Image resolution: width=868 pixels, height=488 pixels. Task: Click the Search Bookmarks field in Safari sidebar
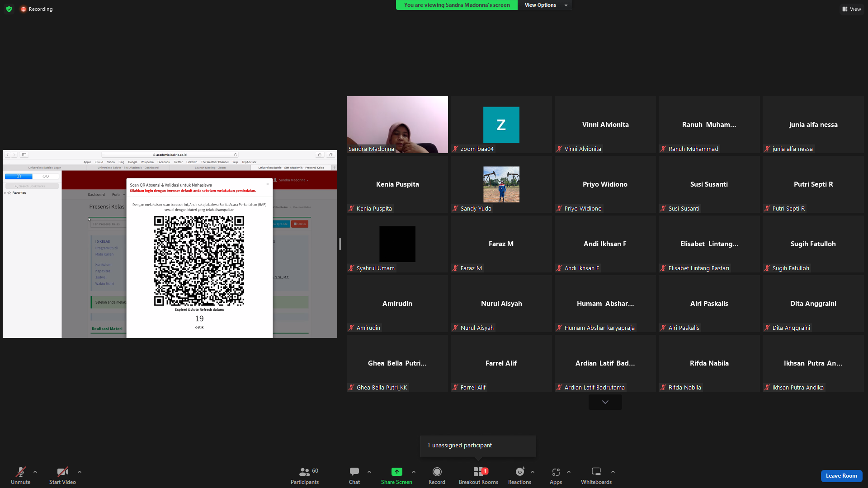pyautogui.click(x=32, y=186)
